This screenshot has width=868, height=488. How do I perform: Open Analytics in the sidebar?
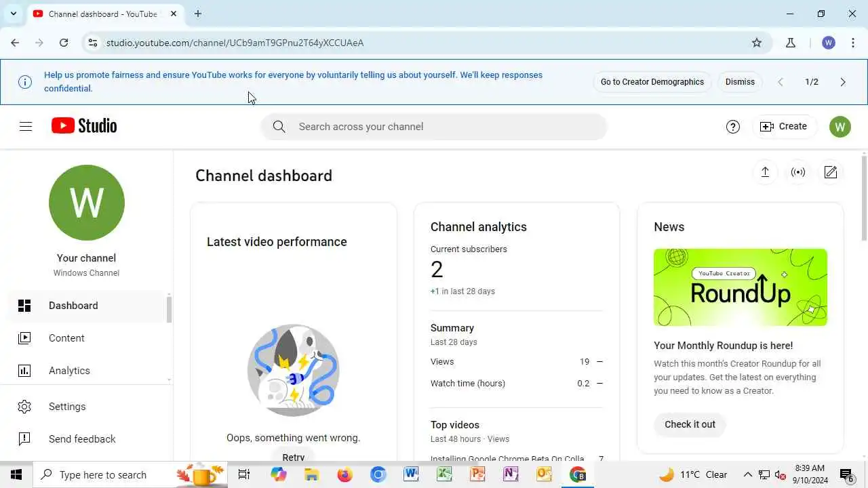(x=87, y=371)
